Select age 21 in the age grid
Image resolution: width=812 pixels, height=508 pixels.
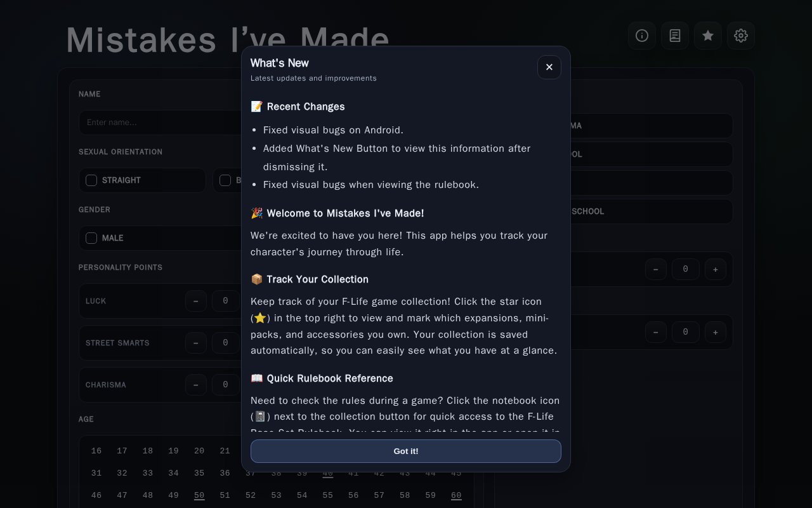[x=225, y=451]
